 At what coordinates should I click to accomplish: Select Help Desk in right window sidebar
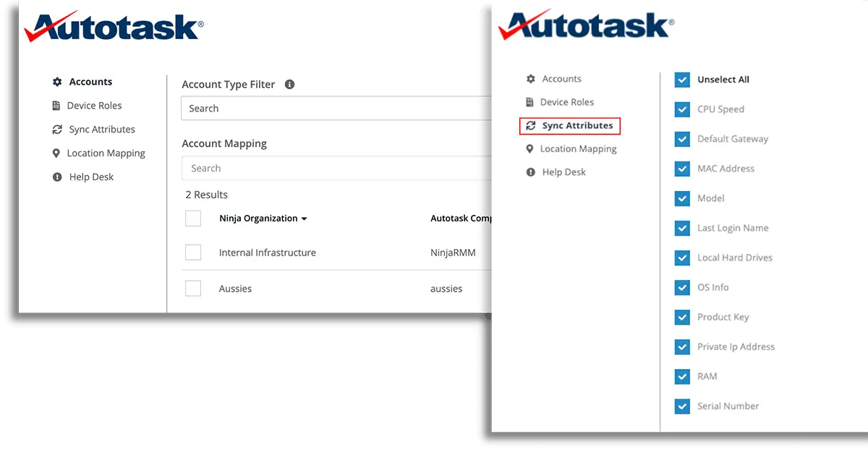[x=563, y=172]
